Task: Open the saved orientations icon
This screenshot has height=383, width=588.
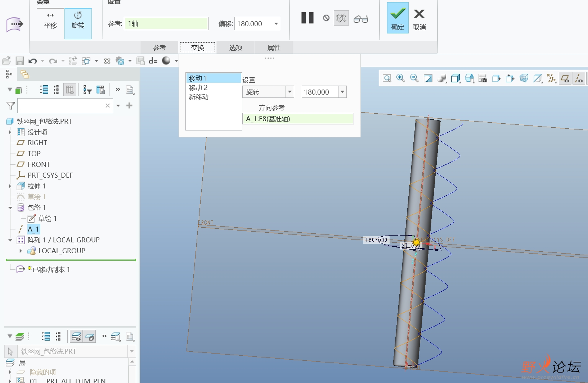Action: [470, 78]
